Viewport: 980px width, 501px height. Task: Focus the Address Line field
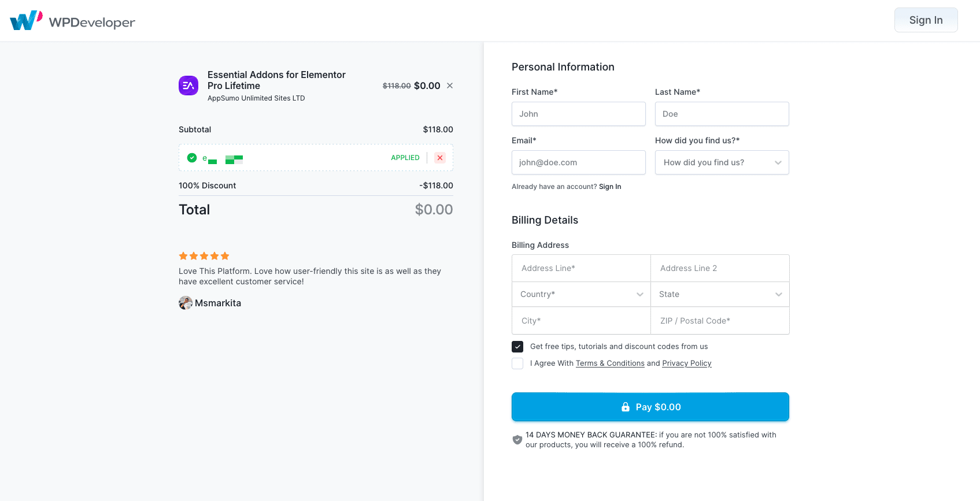[581, 268]
